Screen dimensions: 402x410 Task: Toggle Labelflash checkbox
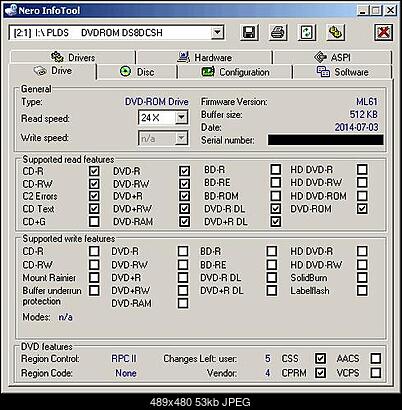[x=362, y=290]
